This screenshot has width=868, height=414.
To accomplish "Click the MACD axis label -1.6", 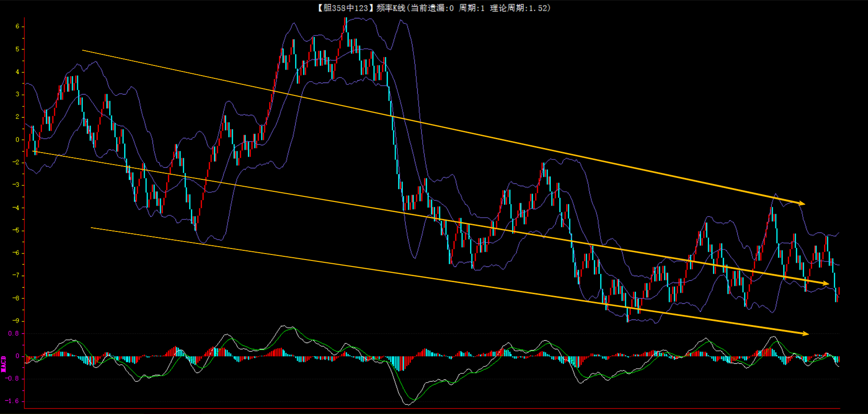I will point(12,401).
